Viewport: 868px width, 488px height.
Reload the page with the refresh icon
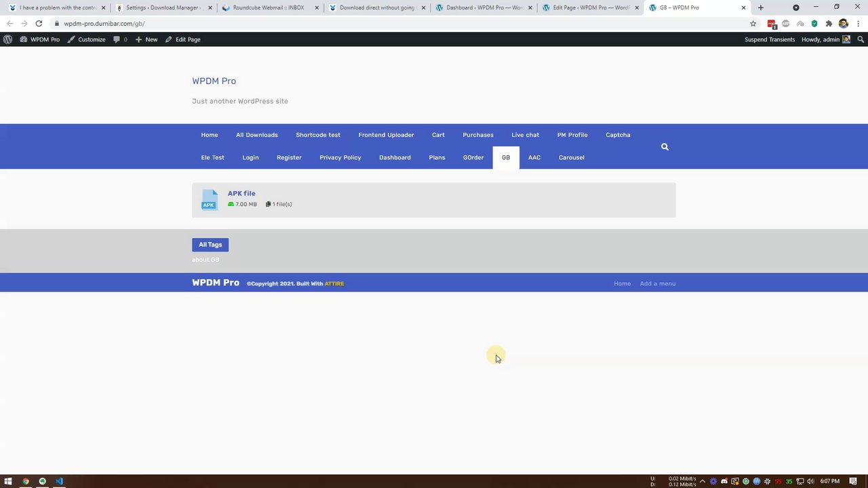[x=39, y=24]
